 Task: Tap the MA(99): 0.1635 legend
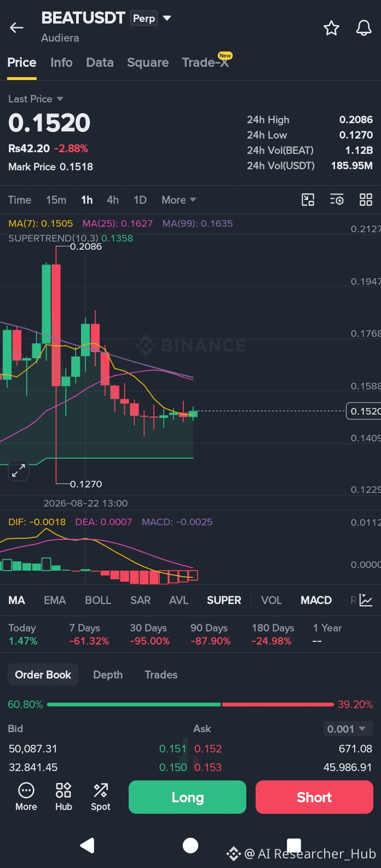tap(198, 223)
